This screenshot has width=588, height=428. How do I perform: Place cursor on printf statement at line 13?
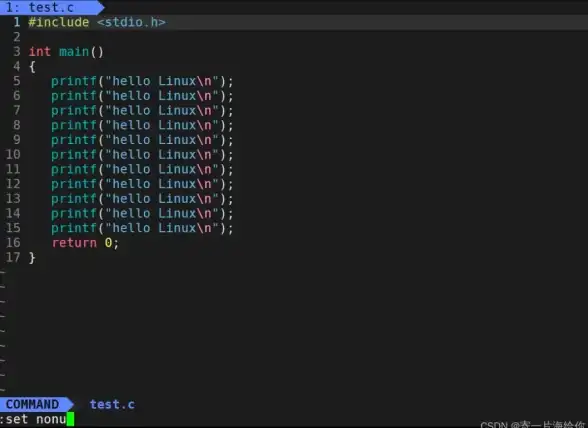[142, 198]
